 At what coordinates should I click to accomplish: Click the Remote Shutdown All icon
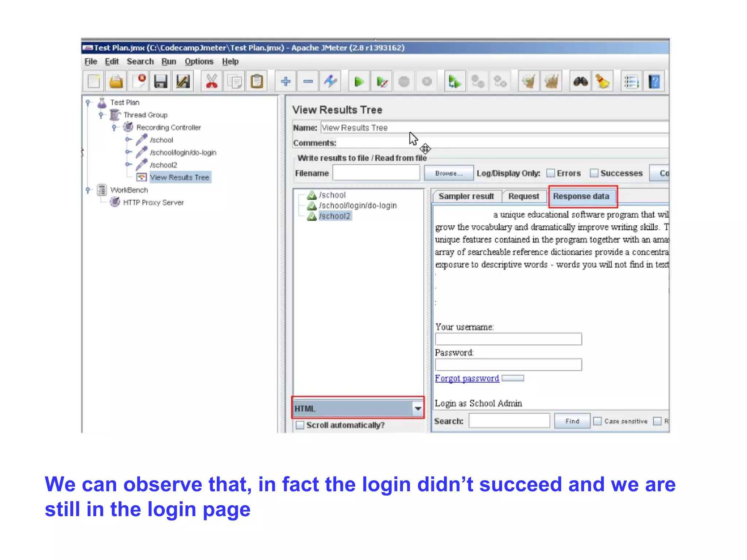point(500,81)
